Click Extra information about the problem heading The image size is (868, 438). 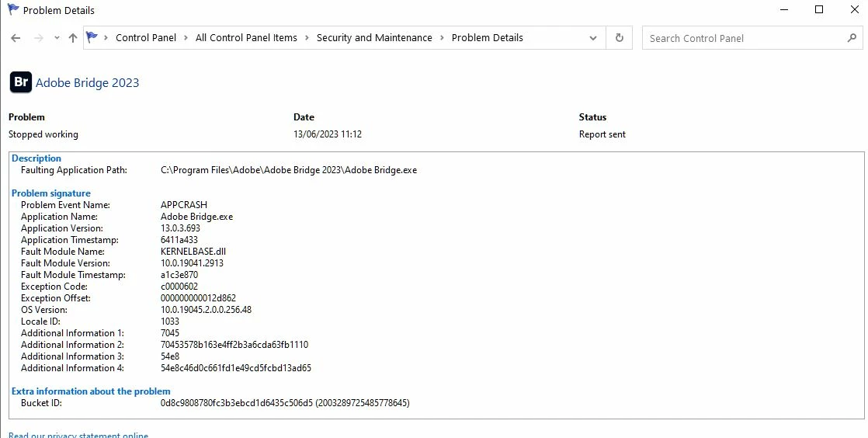(x=91, y=391)
